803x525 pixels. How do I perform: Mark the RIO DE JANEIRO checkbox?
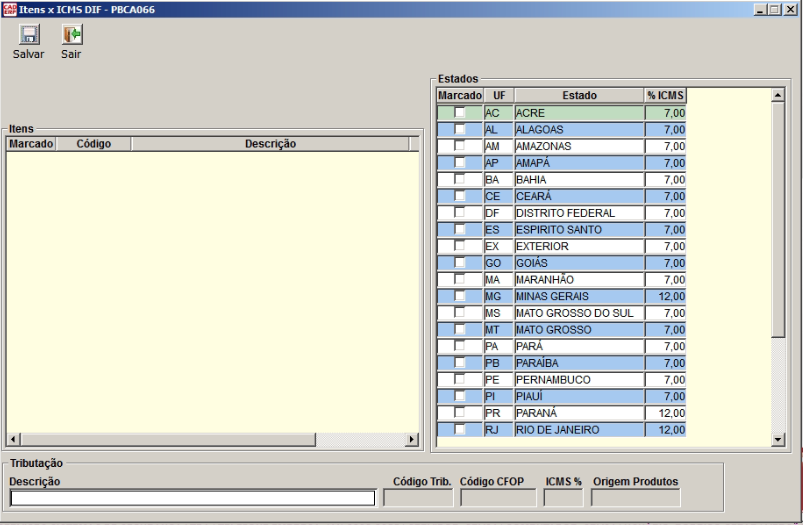459,429
